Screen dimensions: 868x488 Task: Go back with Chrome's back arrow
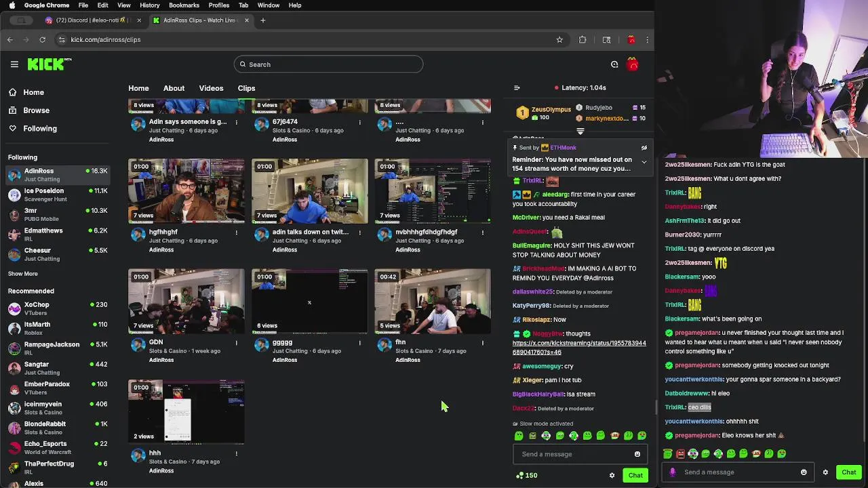click(x=10, y=39)
